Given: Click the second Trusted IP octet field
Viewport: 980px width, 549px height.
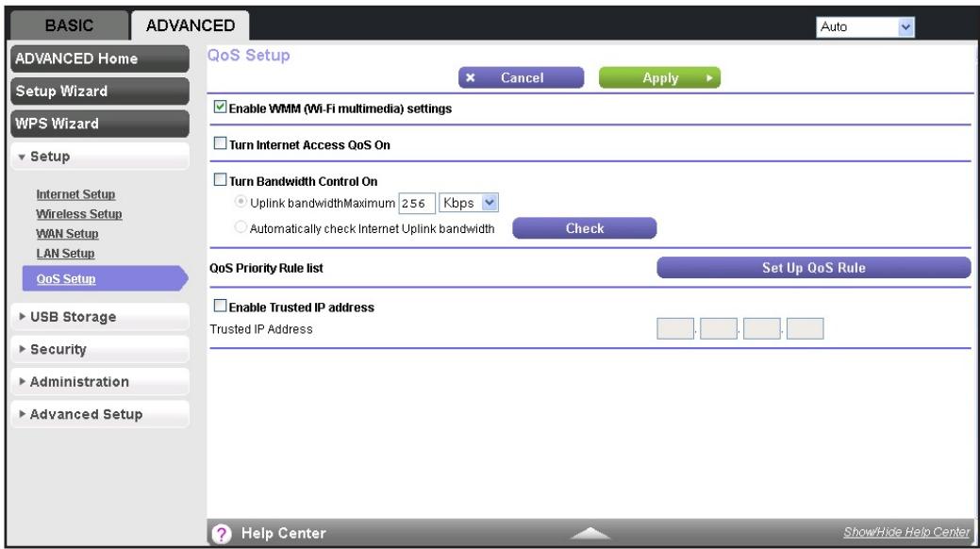Looking at the screenshot, I should pyautogui.click(x=719, y=329).
